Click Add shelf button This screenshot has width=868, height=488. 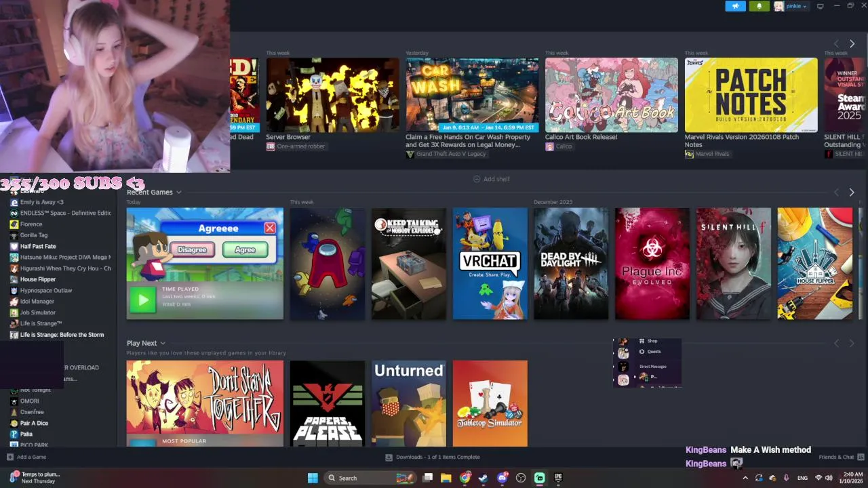click(x=491, y=179)
